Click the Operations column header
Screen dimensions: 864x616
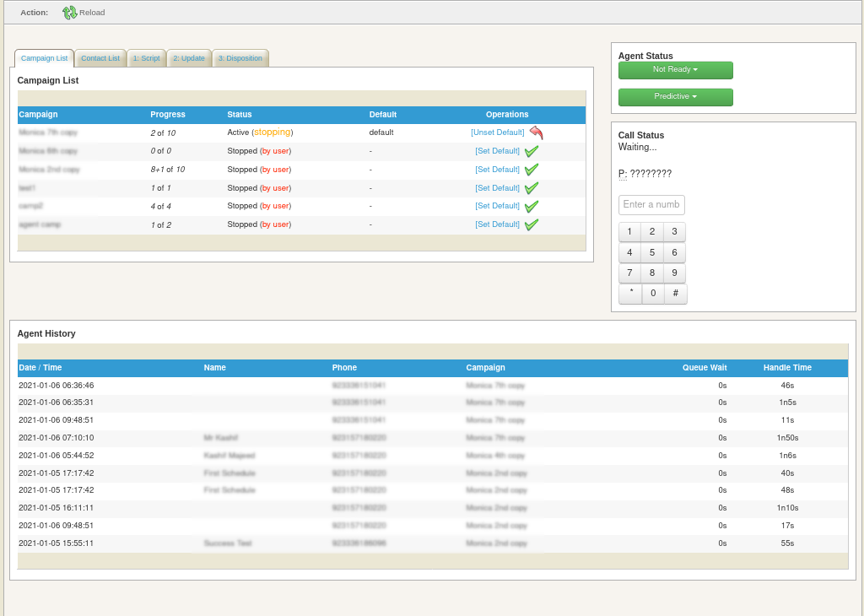pyautogui.click(x=507, y=115)
